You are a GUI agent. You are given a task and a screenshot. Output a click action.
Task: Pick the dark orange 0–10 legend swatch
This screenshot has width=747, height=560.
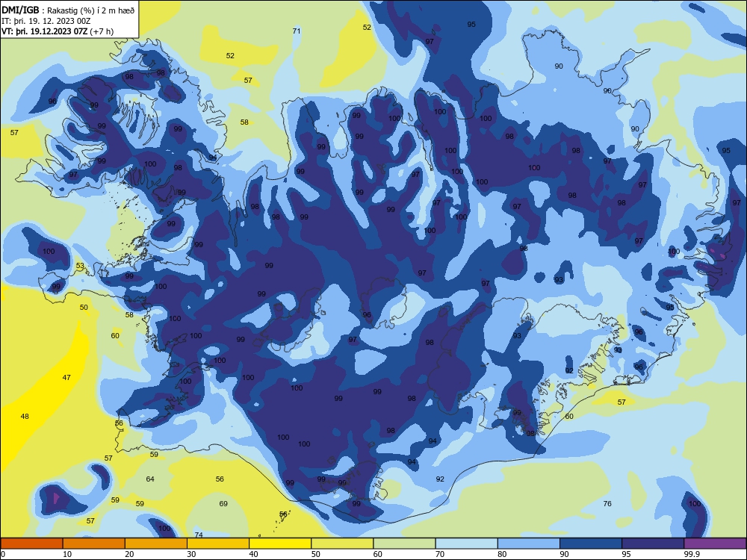(31, 544)
